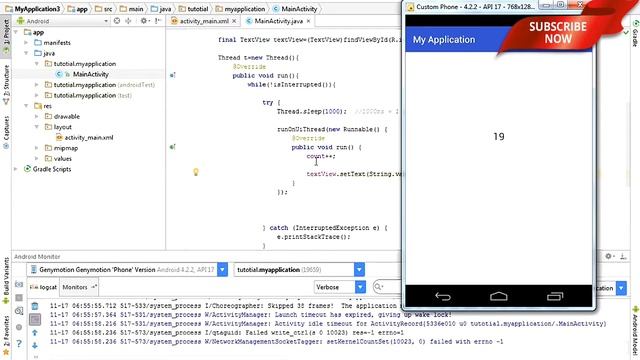Click the Thread.sleep(1000) line in editor
The width and height of the screenshot is (640, 360).
coord(312,111)
